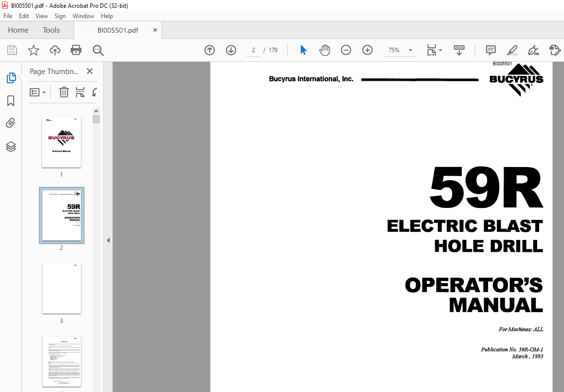Select page 1 thumbnail
This screenshot has height=392, width=564.
[x=61, y=143]
